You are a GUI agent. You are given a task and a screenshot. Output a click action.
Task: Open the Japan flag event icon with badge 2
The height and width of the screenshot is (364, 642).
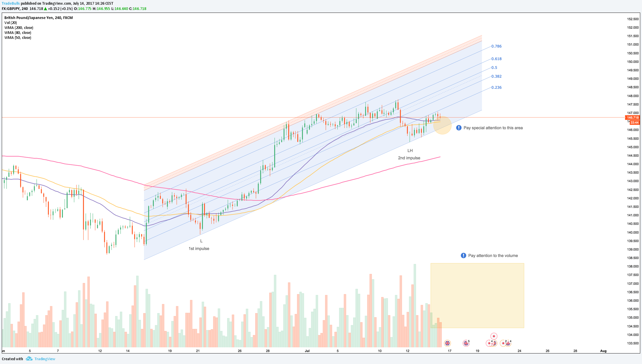pyautogui.click(x=503, y=343)
